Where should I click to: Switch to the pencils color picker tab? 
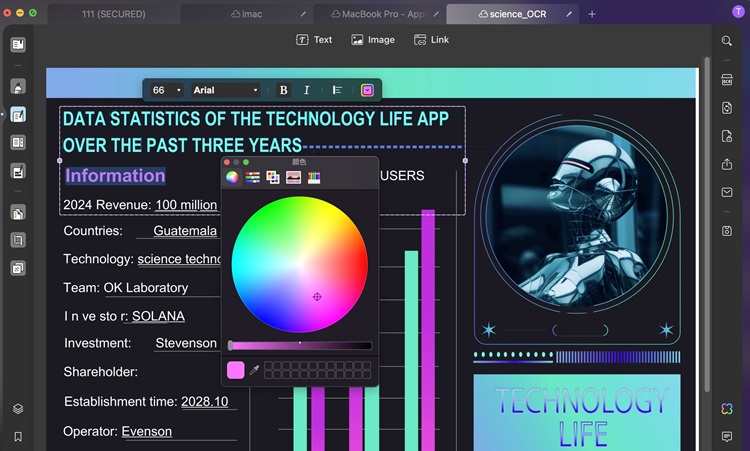pos(314,177)
